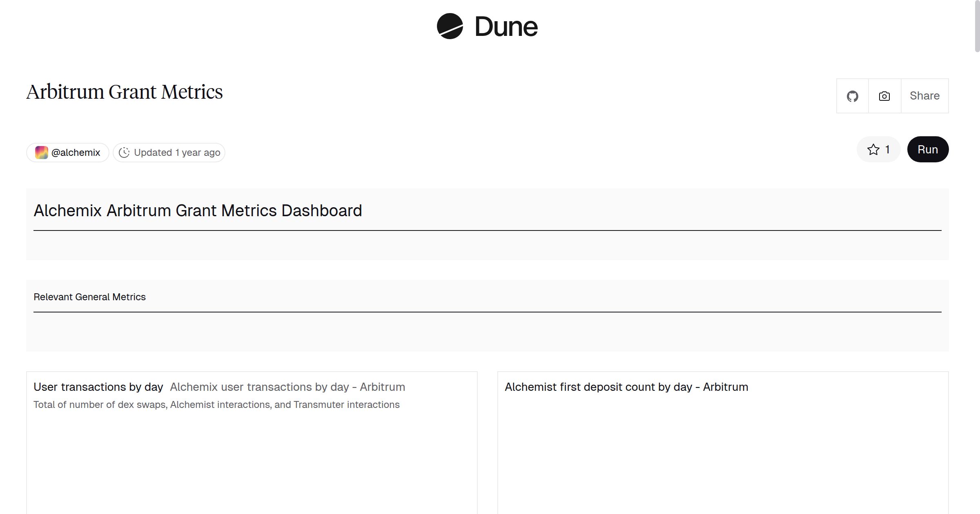
Task: Click the alchemix avatar image
Action: tap(41, 153)
